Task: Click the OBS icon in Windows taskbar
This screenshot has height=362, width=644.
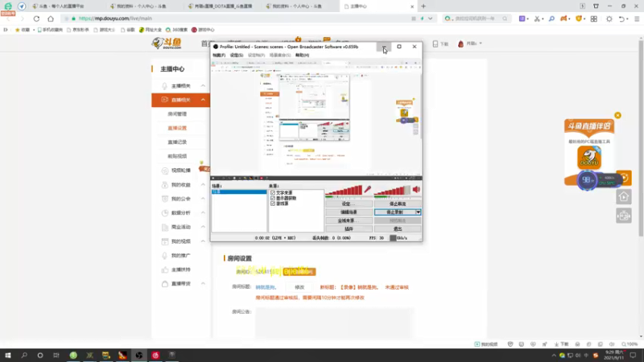Action: click(138, 355)
